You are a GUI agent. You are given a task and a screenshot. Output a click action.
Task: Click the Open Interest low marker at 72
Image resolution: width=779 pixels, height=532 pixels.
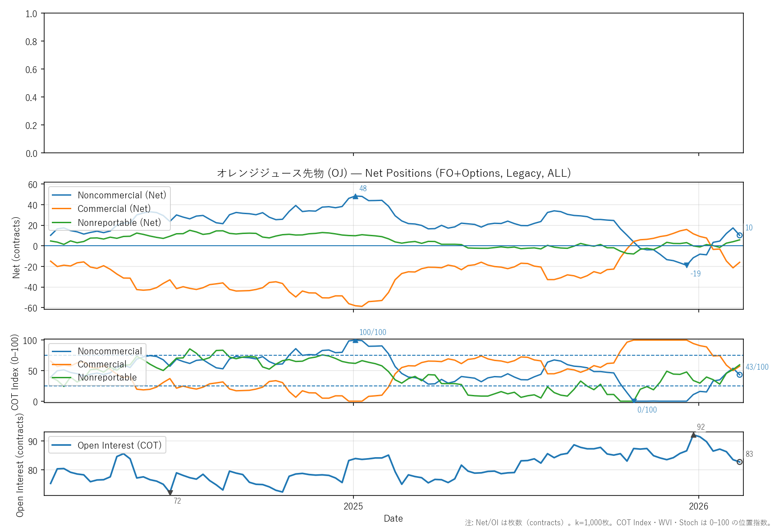[x=170, y=492]
